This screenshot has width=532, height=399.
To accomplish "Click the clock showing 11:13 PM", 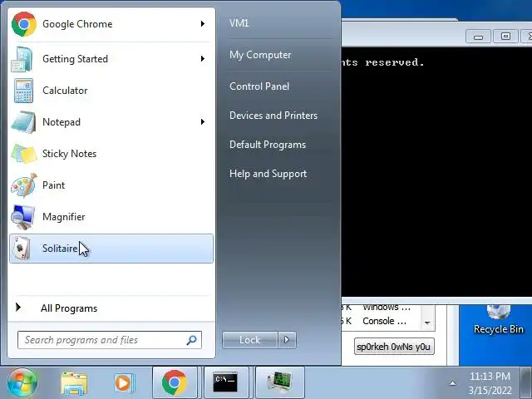I will click(x=490, y=377).
